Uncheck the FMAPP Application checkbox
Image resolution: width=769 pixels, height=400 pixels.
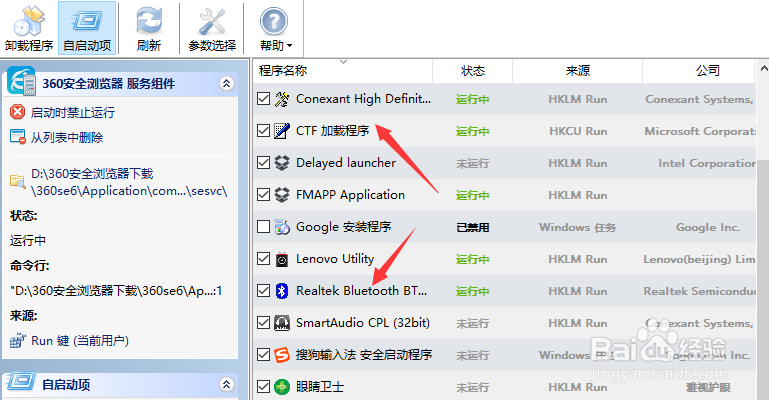click(x=263, y=195)
